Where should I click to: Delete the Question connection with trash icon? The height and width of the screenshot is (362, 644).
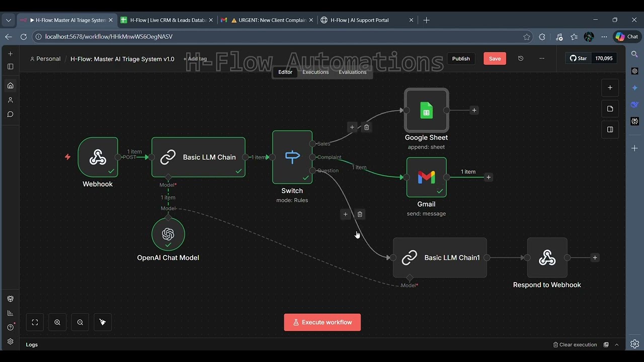pos(360,214)
